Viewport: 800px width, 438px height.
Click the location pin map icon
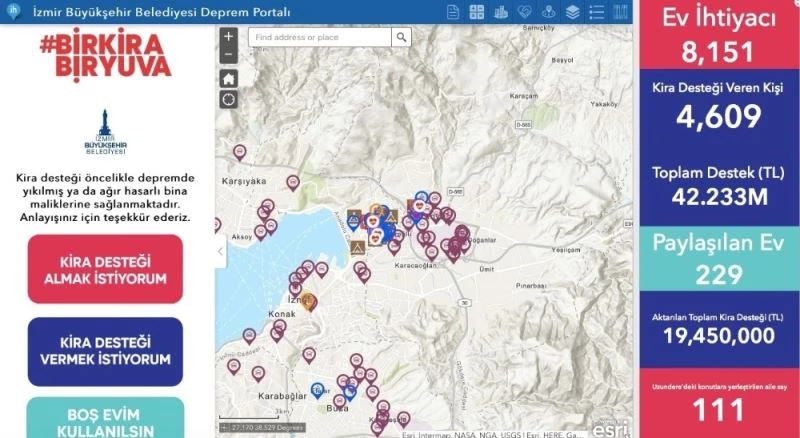tap(549, 12)
